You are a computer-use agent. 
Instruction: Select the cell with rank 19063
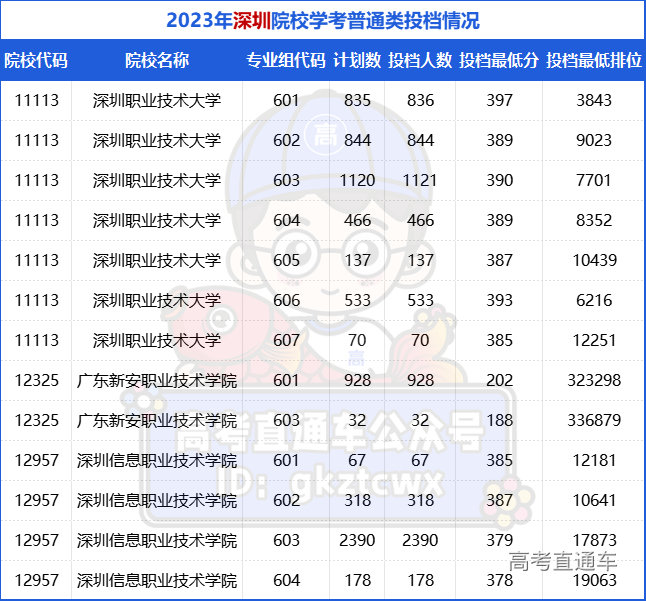[x=594, y=580]
